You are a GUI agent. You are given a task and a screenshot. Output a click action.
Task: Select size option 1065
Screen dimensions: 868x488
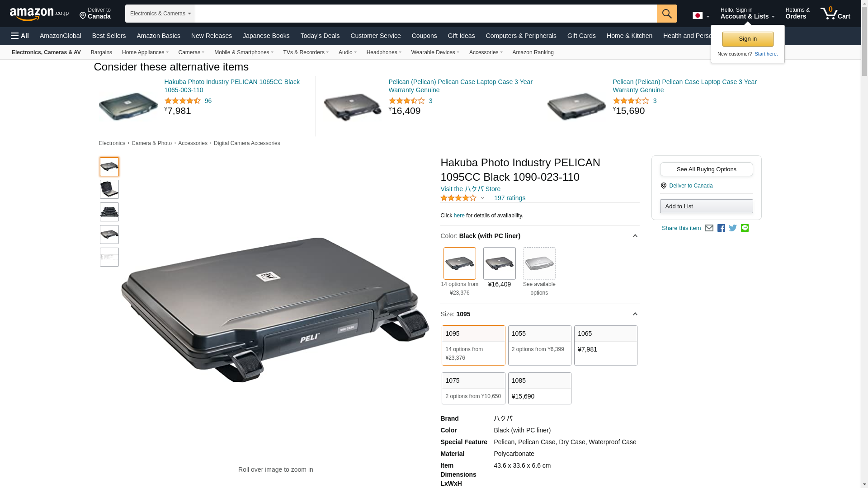tap(605, 345)
